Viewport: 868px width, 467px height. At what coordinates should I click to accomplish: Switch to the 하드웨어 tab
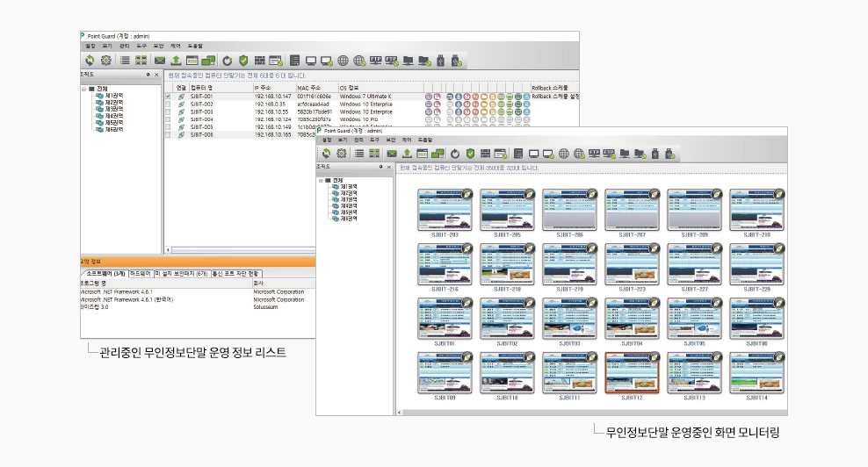(140, 275)
